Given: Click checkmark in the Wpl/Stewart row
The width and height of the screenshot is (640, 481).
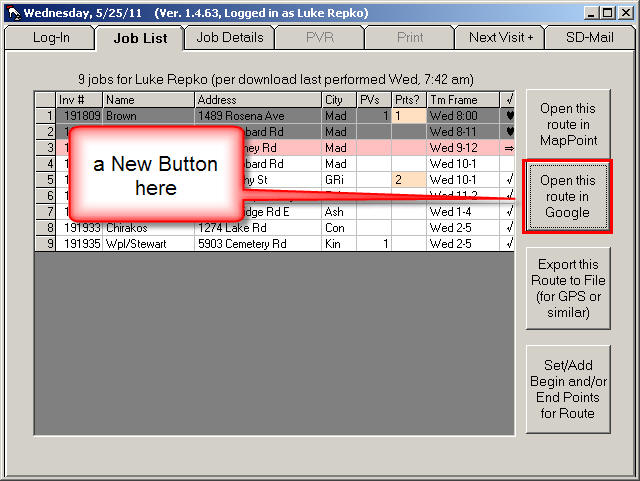Looking at the screenshot, I should (509, 243).
